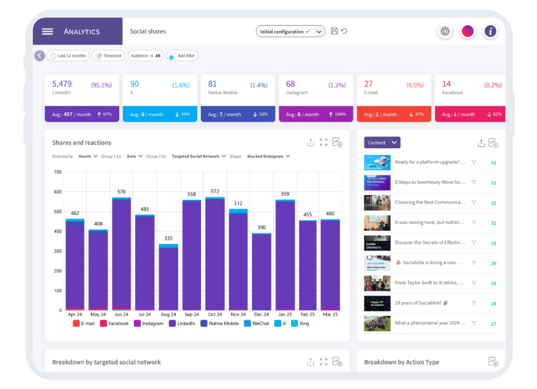Toggle X series in chart legend
The image size is (537, 389).
pyautogui.click(x=280, y=323)
